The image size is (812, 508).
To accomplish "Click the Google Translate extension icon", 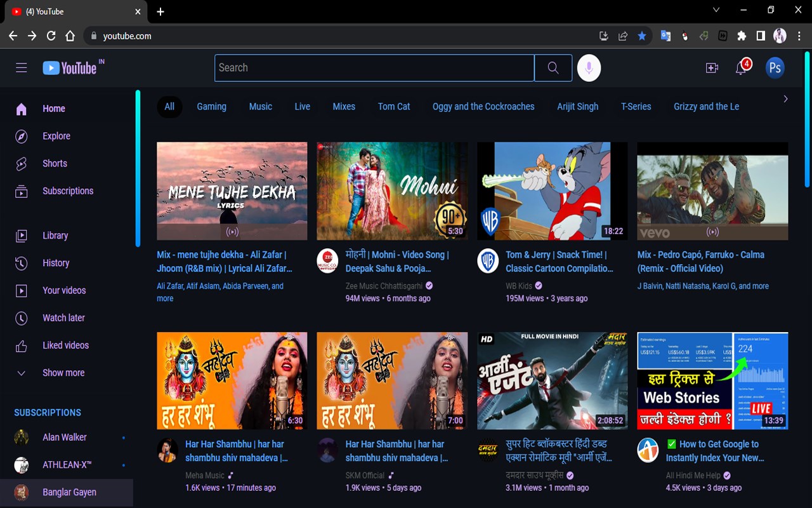I will click(665, 36).
